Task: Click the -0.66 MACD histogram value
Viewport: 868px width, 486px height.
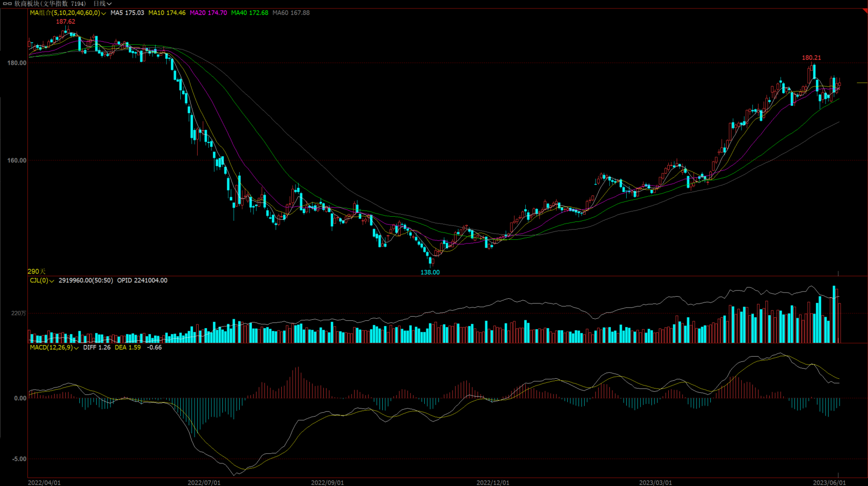Action: pyautogui.click(x=154, y=347)
